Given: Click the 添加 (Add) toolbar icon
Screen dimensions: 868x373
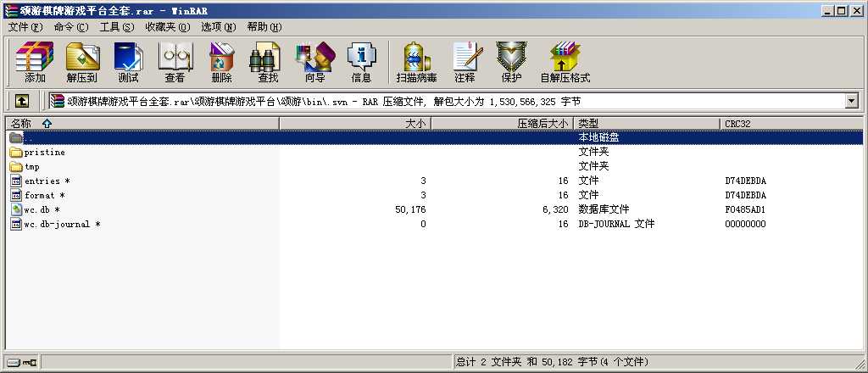Looking at the screenshot, I should point(35,62).
